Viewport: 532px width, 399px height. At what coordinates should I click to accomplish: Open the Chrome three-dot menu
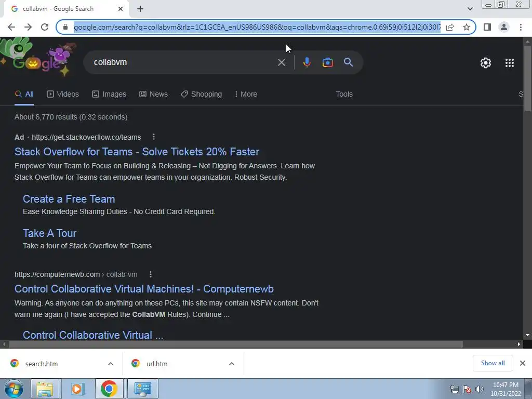coord(521,27)
